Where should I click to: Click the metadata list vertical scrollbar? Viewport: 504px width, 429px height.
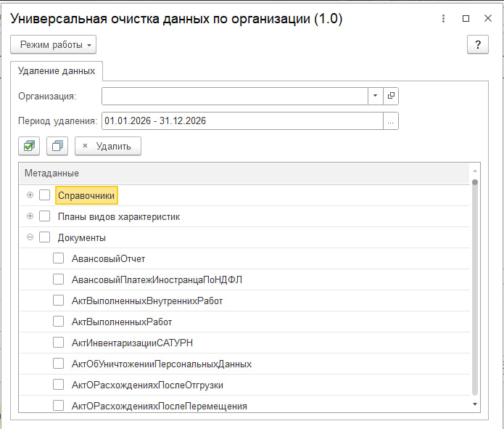[475, 290]
